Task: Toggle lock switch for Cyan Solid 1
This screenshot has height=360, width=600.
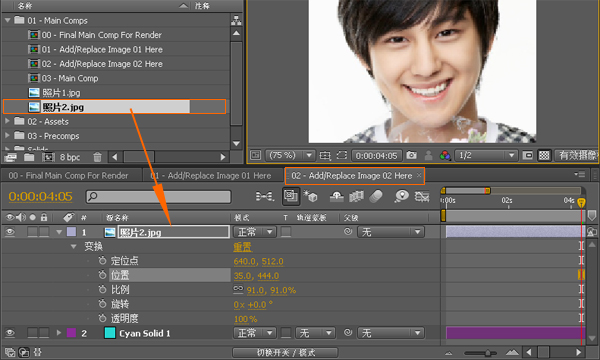Action: 44,333
